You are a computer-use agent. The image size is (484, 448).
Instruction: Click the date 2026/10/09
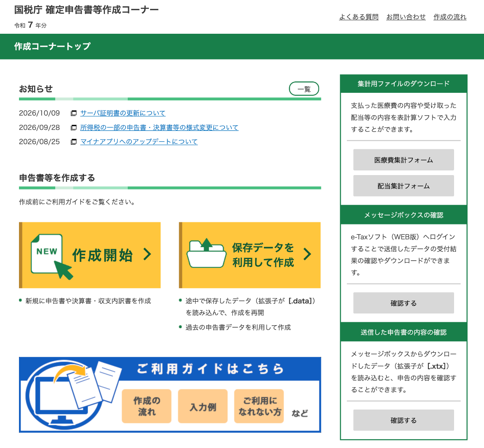(x=40, y=113)
